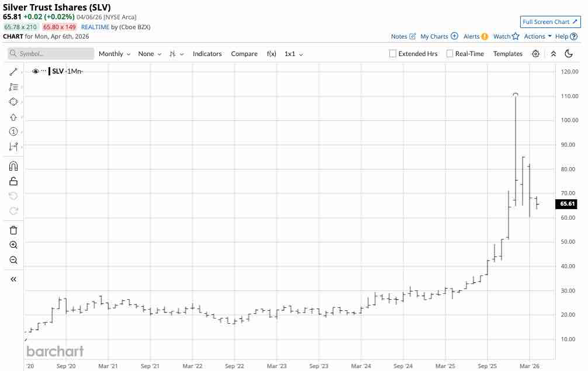Open the f(x) expressions menu

click(x=272, y=54)
